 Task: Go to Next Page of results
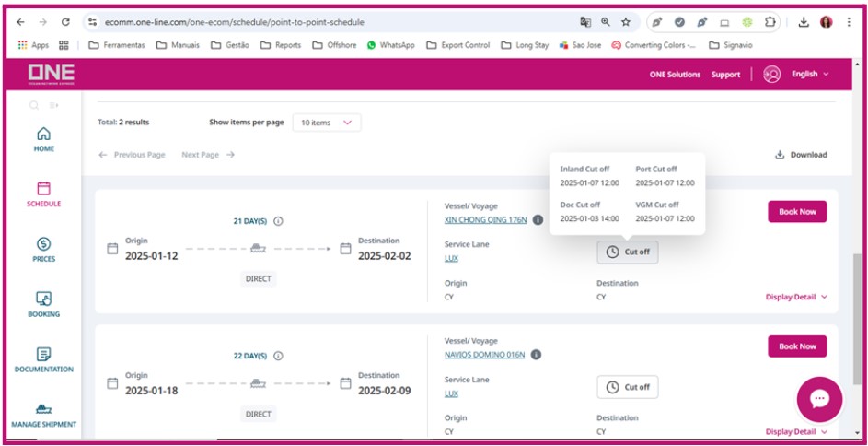tap(208, 155)
